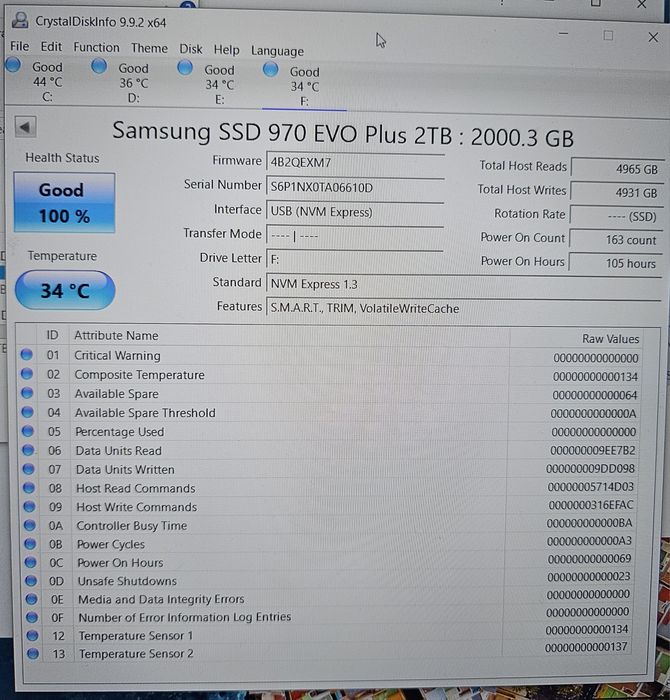Open the Language menu
Image resolution: width=670 pixels, height=700 pixels.
277,51
